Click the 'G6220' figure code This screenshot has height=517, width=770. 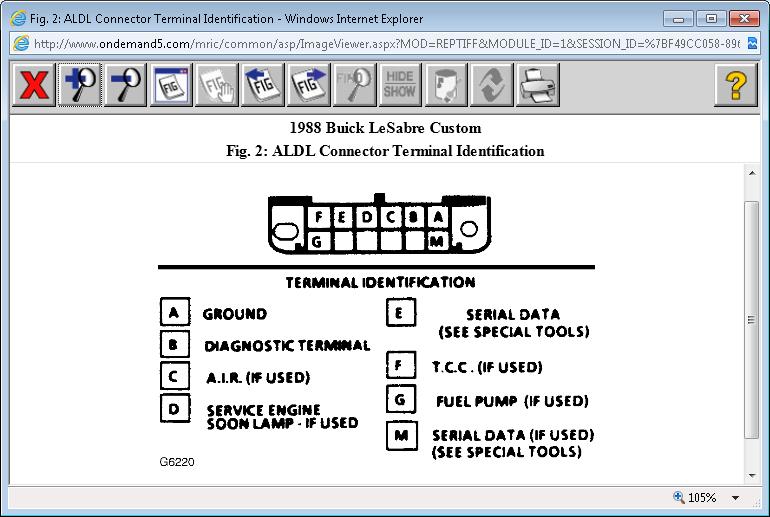point(177,462)
